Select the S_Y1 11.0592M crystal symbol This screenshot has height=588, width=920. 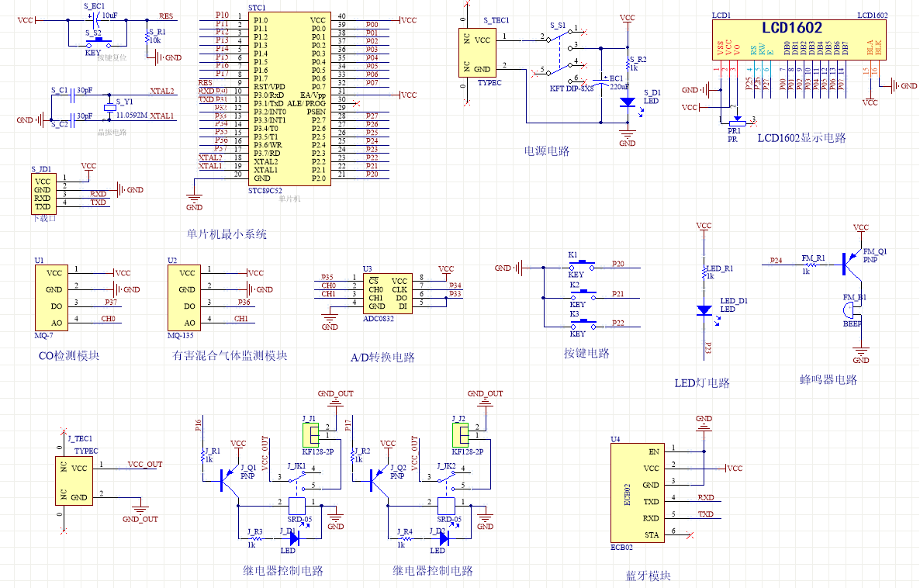(109, 107)
